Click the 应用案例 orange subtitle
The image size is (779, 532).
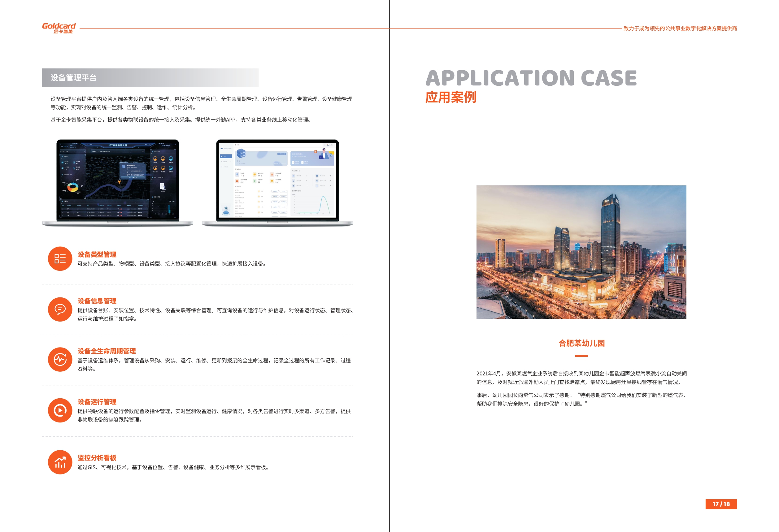[451, 97]
